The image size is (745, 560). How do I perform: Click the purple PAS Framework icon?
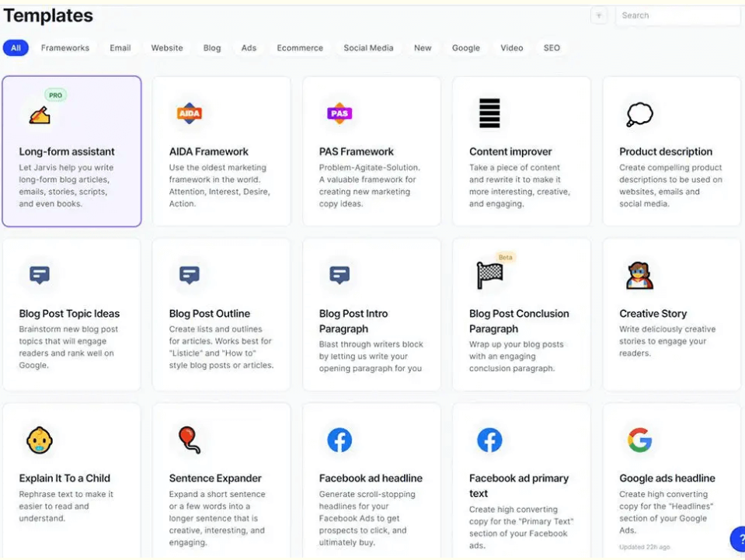[x=339, y=113]
